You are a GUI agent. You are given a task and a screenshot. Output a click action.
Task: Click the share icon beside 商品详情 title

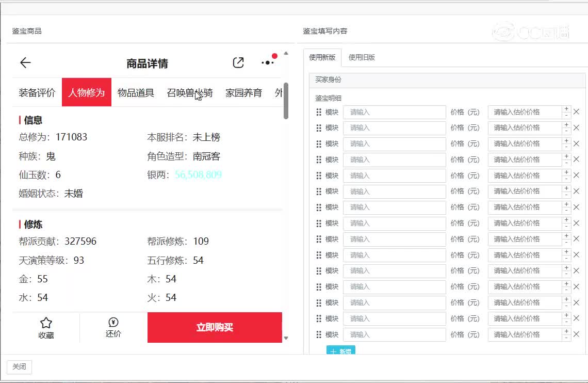click(x=238, y=62)
